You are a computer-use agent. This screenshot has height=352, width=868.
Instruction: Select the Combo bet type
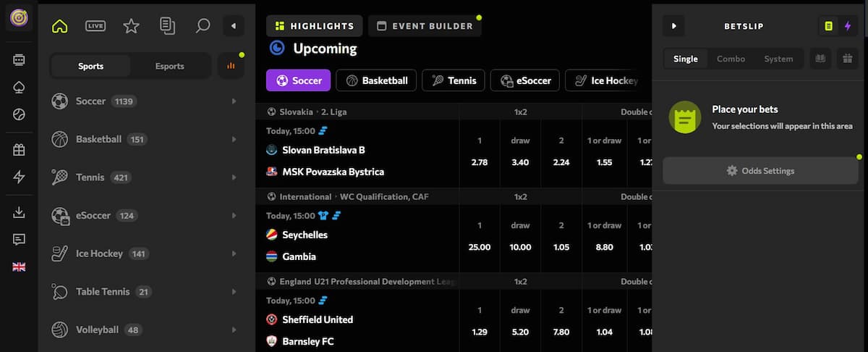tap(731, 59)
